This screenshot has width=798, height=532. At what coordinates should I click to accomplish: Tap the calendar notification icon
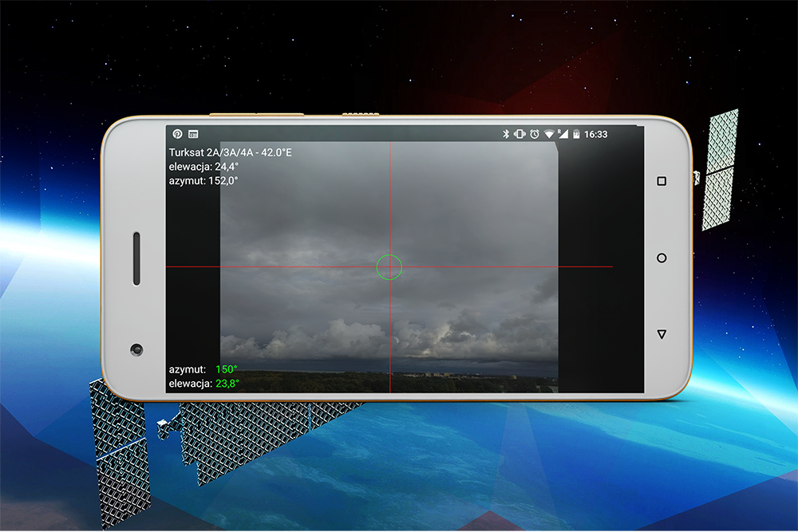point(193,134)
